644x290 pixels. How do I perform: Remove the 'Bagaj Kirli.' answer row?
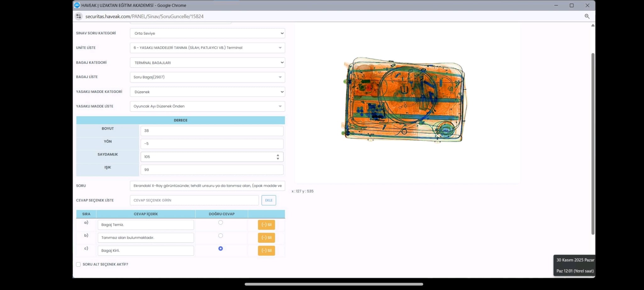(x=266, y=251)
